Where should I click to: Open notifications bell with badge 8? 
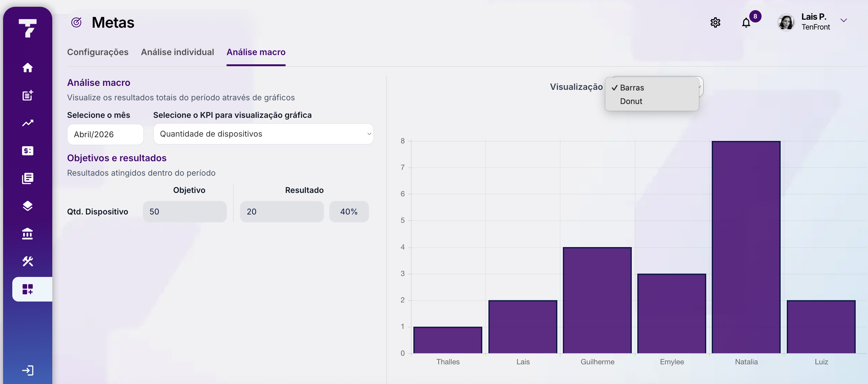(x=747, y=22)
